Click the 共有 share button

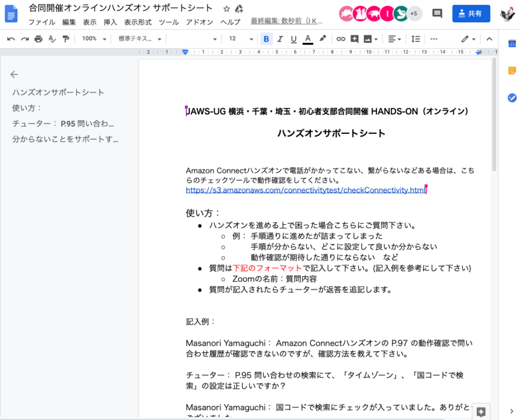coord(471,14)
